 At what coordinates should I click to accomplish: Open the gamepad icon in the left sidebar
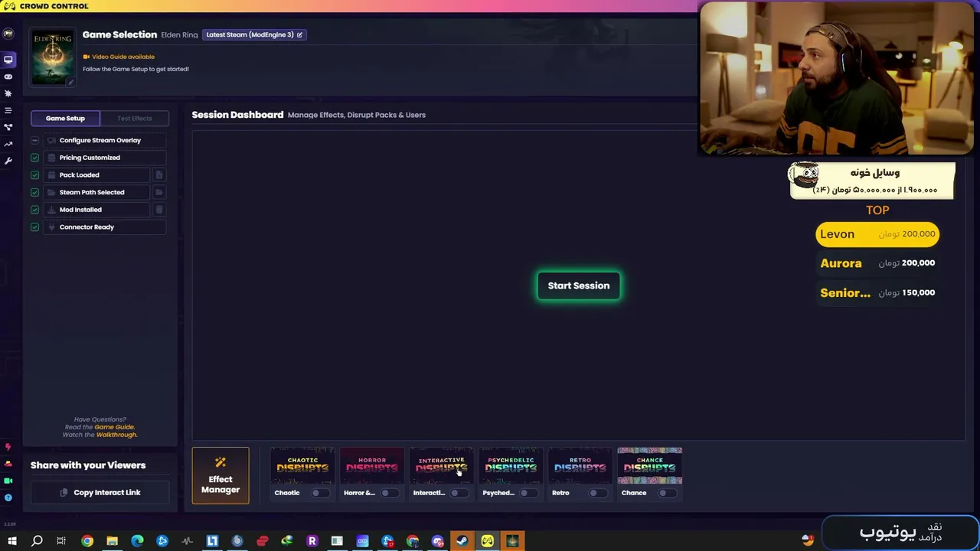point(8,77)
